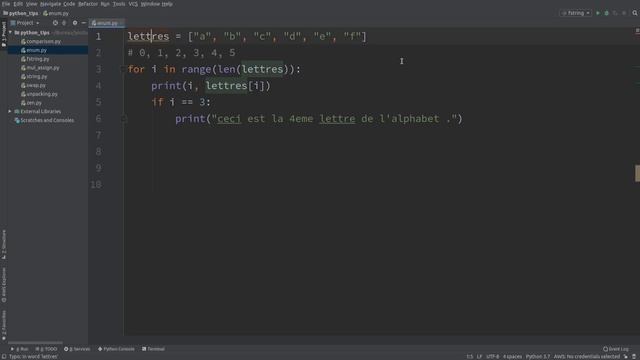The height and width of the screenshot is (360, 640).
Task: Open Project panel settings gear
Action: coord(75,23)
